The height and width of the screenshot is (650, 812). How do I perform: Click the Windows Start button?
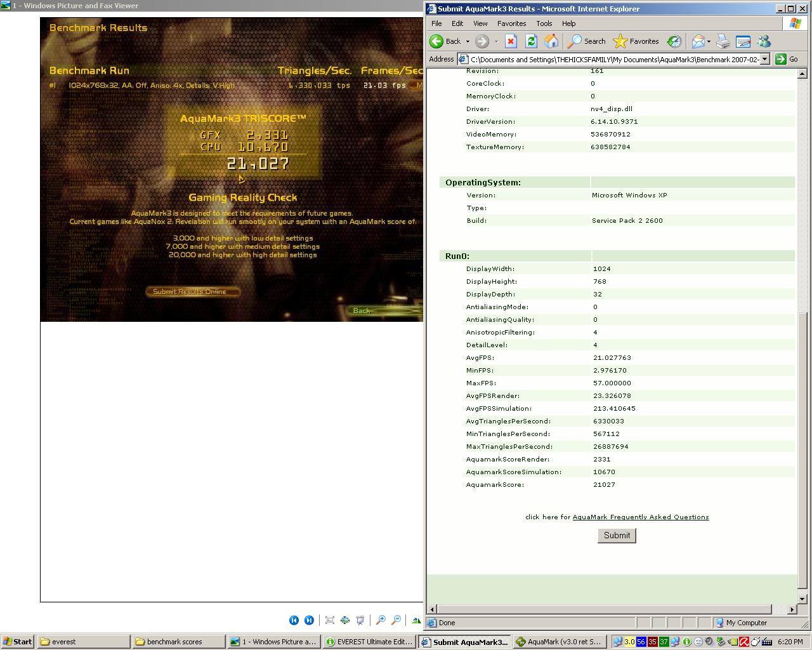point(18,642)
